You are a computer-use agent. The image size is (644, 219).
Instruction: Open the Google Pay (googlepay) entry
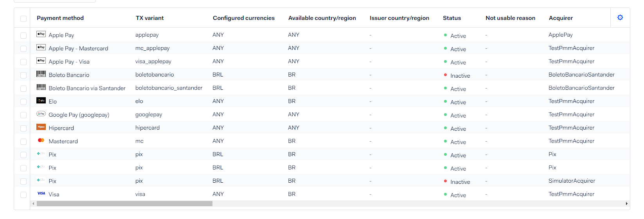(x=79, y=115)
